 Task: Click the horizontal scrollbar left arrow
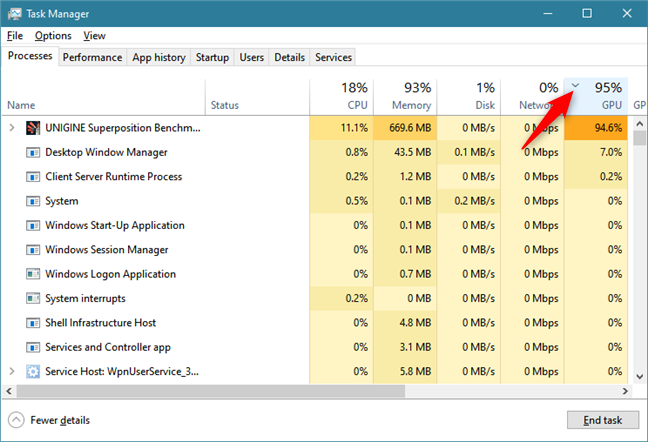9,391
